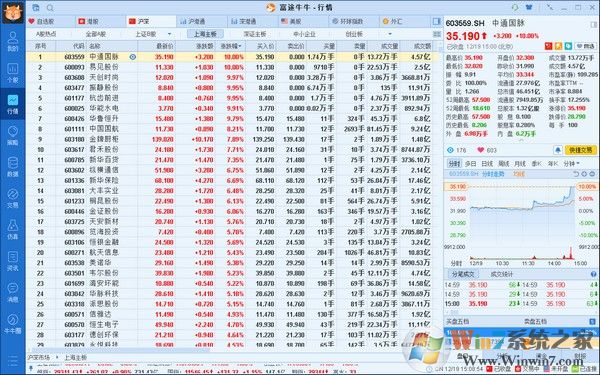The height and width of the screenshot is (375, 600).
Task: Toggle the 自选 favorite button in stock header
Action: click(x=586, y=46)
